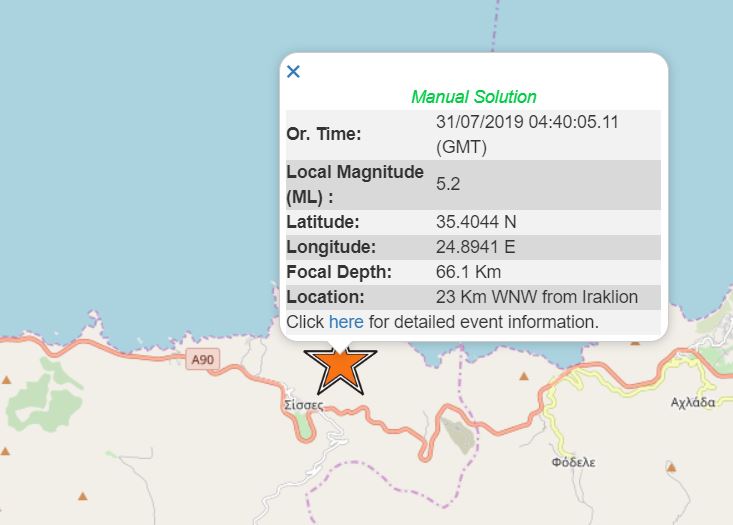
Task: Select the Local Magnitude value 5.2
Action: click(x=448, y=184)
